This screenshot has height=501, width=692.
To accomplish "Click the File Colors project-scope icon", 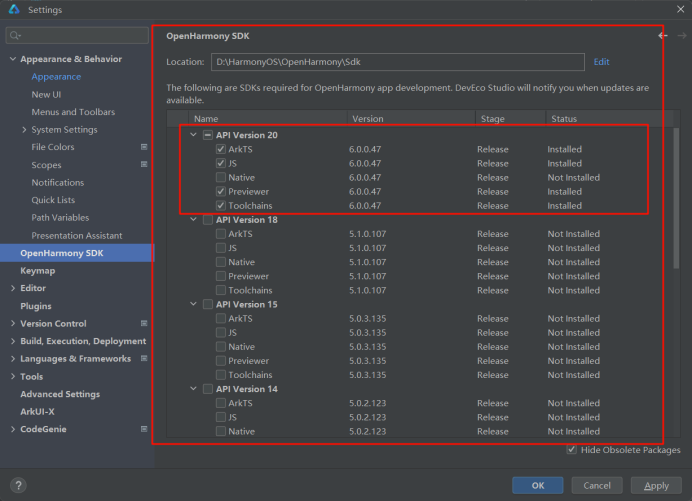I will 144,147.
